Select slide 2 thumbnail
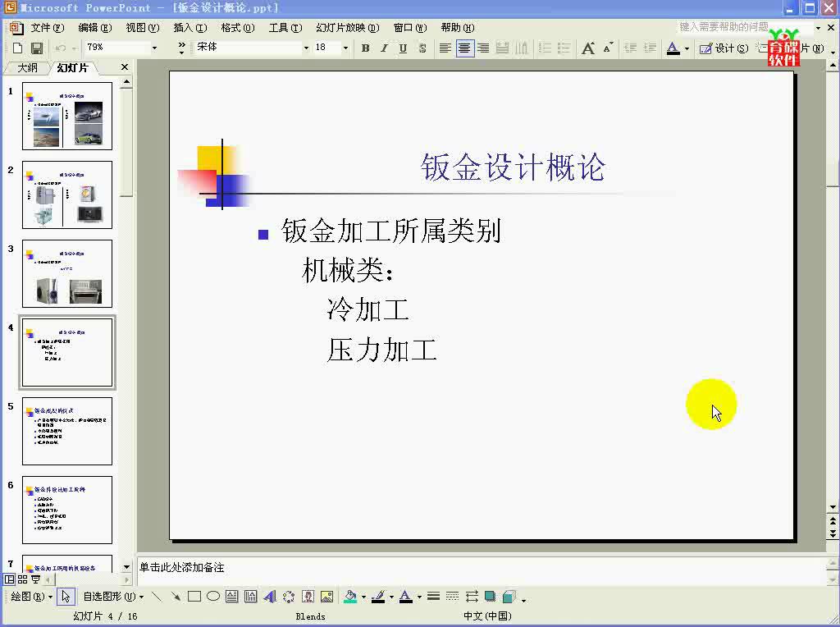The height and width of the screenshot is (627, 840). coord(67,195)
